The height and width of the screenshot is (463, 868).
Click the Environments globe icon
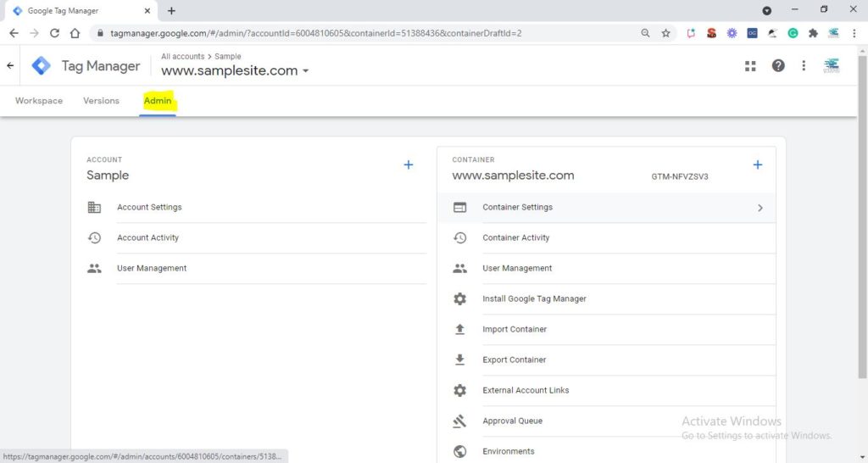(460, 451)
